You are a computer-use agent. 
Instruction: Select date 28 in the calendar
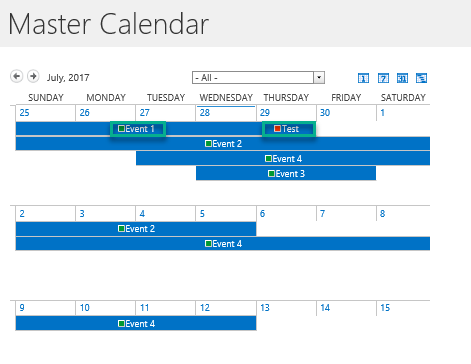pos(205,113)
